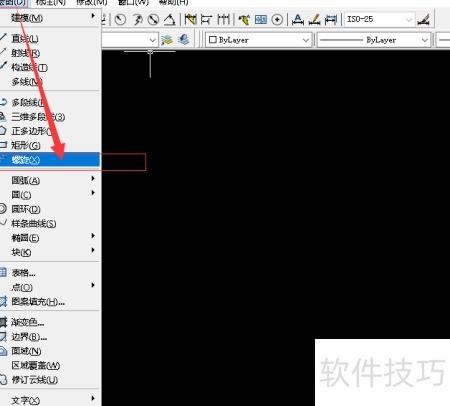The image size is (450, 406).
Task: Click the diameter dimension toolbar icon
Action: (153, 20)
